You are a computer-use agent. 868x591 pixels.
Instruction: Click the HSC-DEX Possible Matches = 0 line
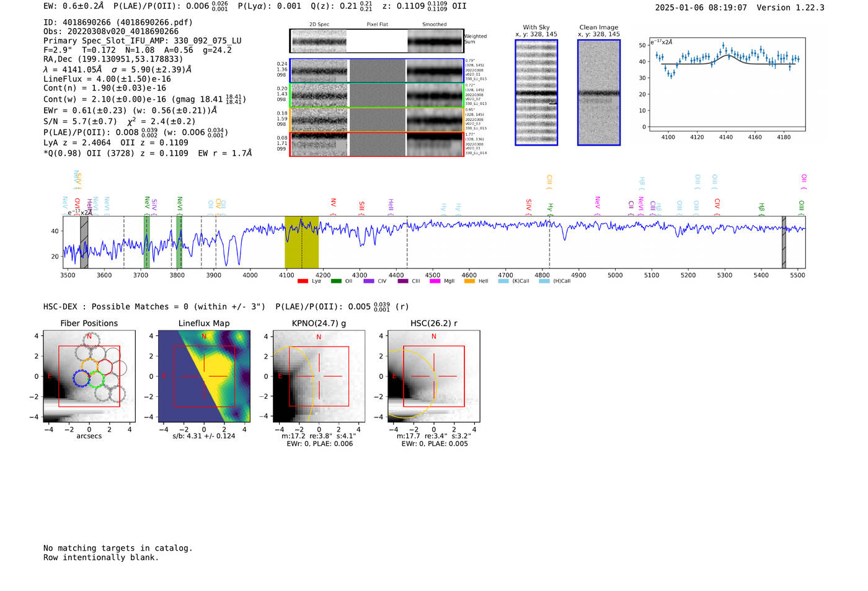point(154,307)
